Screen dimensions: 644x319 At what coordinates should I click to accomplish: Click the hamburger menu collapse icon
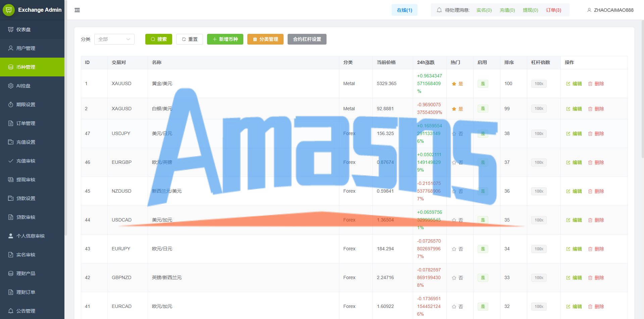77,10
